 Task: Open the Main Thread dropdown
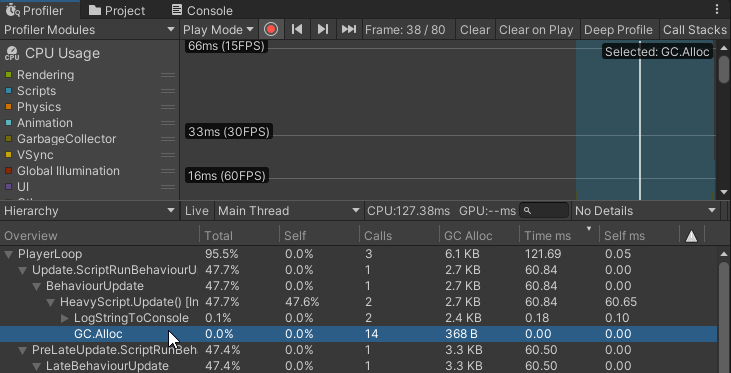coord(289,211)
